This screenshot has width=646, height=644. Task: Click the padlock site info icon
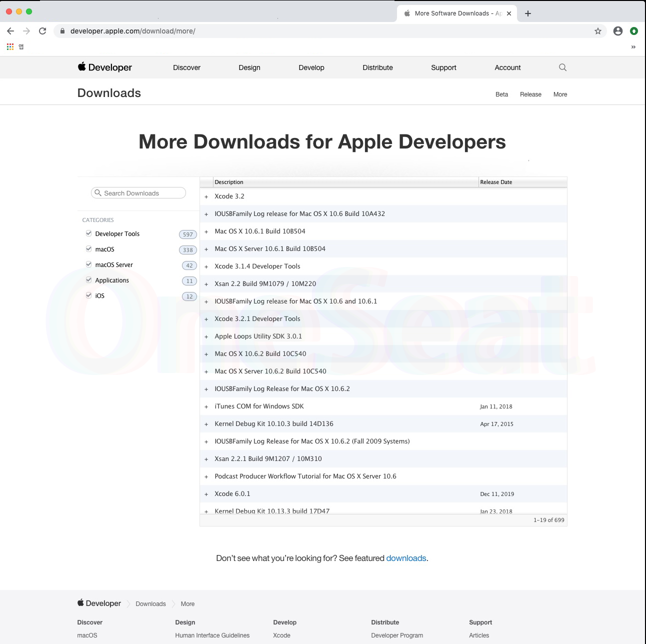coord(62,31)
